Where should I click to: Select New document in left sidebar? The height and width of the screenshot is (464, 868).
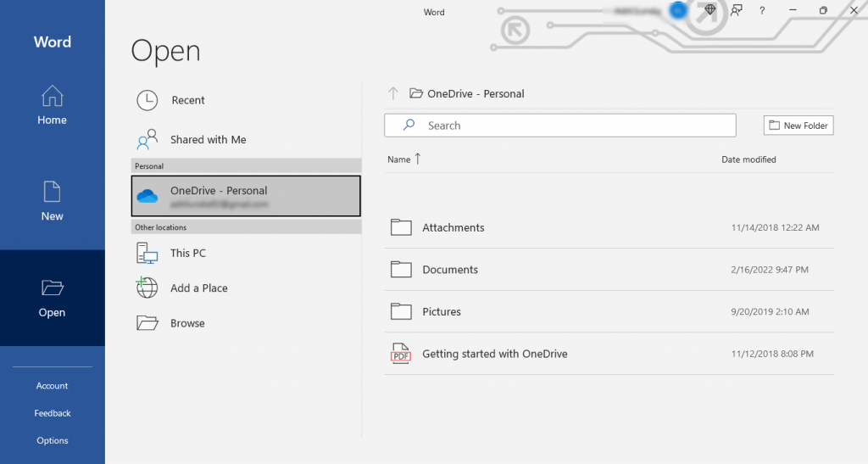point(52,201)
